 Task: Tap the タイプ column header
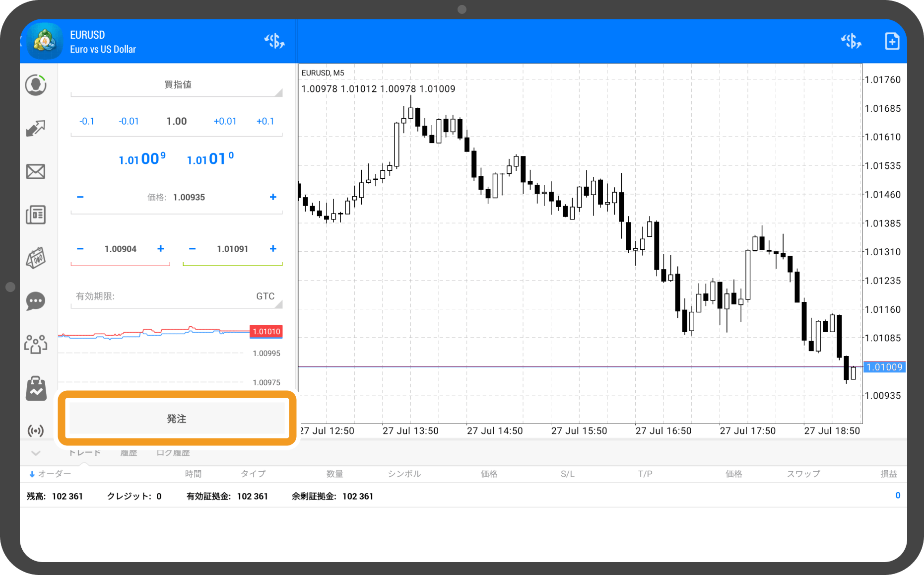pos(254,474)
